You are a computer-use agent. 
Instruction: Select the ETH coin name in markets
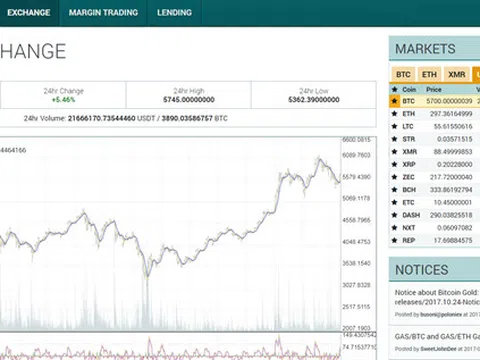pyautogui.click(x=408, y=114)
